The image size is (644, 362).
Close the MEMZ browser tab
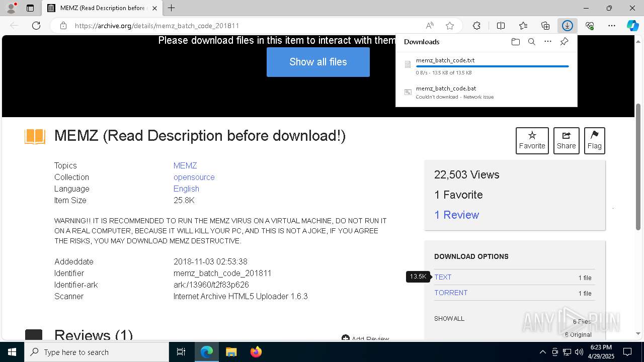pos(154,8)
